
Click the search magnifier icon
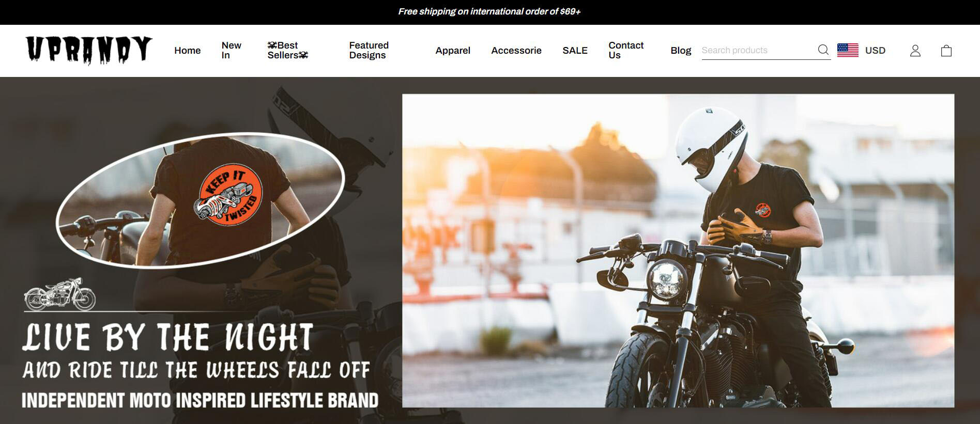[x=823, y=50]
